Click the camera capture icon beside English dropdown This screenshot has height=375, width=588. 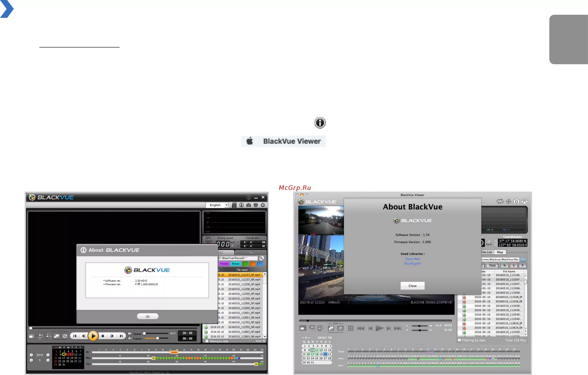coord(248,205)
